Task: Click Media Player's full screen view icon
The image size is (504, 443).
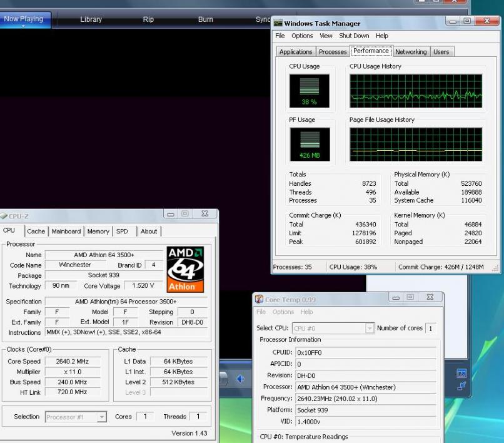Action: [461, 373]
